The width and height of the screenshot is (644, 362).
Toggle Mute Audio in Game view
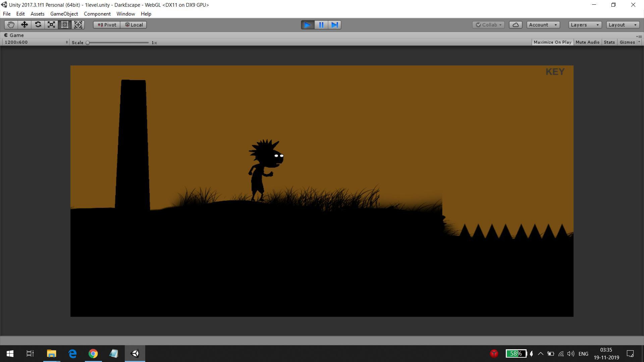click(x=587, y=42)
